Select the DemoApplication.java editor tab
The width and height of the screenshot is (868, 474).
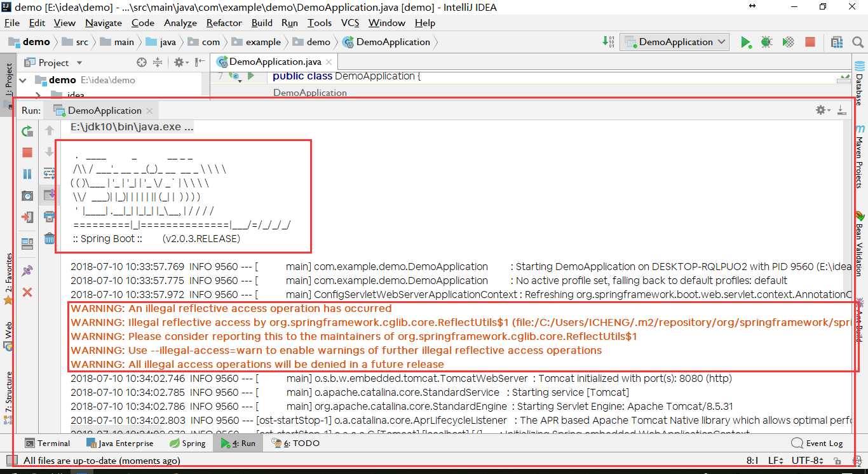click(275, 62)
